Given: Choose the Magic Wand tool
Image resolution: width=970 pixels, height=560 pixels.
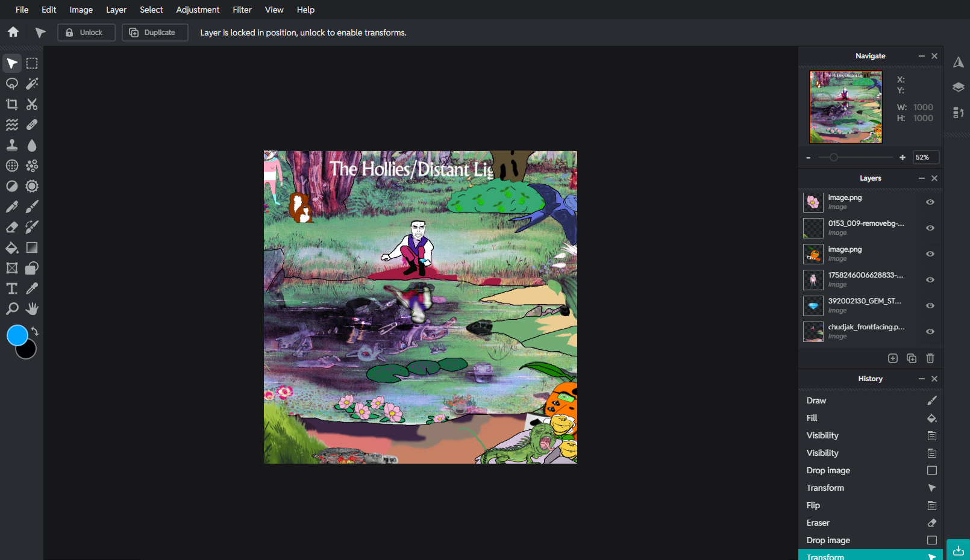Looking at the screenshot, I should coord(32,84).
